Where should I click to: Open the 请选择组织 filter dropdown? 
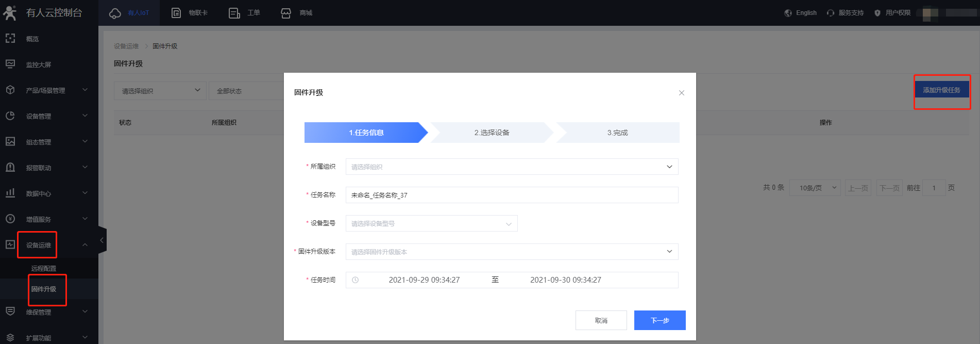(160, 91)
